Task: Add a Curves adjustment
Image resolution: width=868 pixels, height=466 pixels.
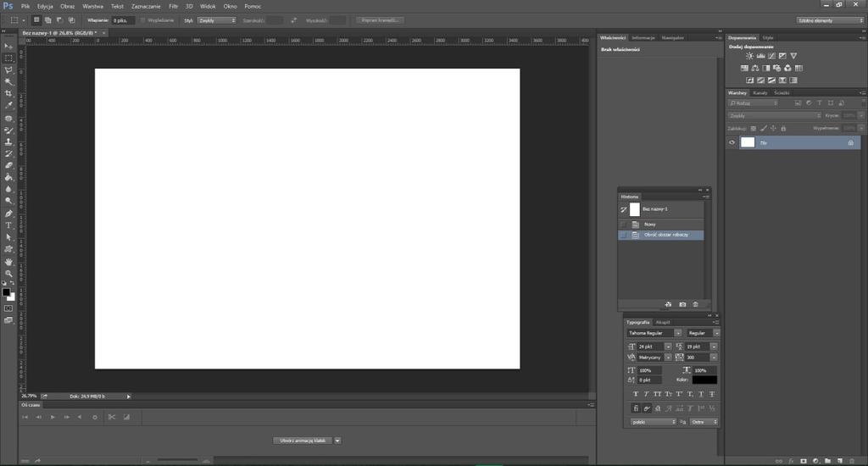Action: (x=771, y=56)
